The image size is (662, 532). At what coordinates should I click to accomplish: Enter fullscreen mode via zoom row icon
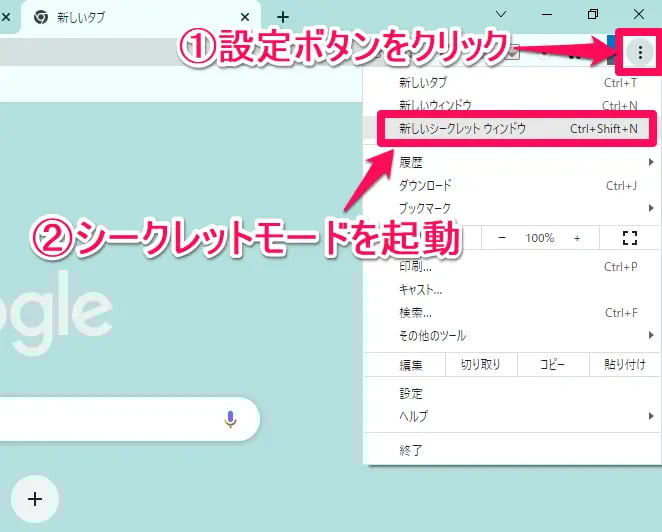pyautogui.click(x=629, y=238)
